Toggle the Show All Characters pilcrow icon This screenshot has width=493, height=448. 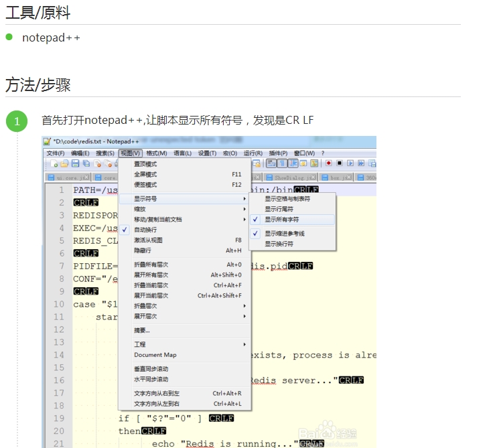click(x=283, y=163)
